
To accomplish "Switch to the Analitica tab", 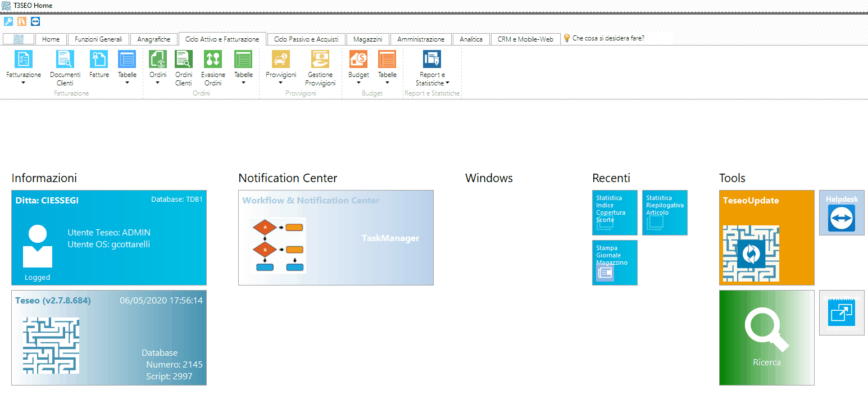I will pos(471,39).
